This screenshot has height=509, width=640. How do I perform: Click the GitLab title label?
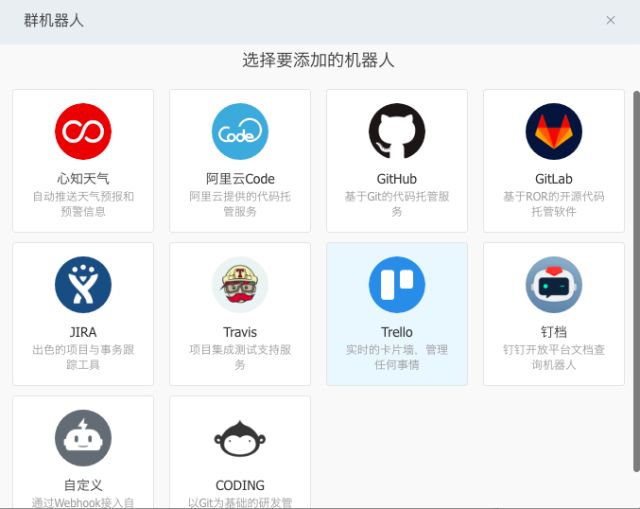click(554, 179)
